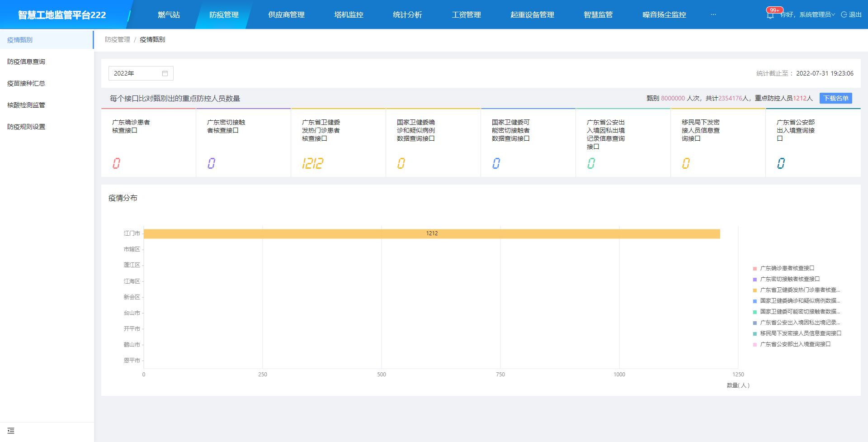This screenshot has width=868, height=442.
Task: Open 防疫信息查询 sidebar item
Action: tap(47, 62)
